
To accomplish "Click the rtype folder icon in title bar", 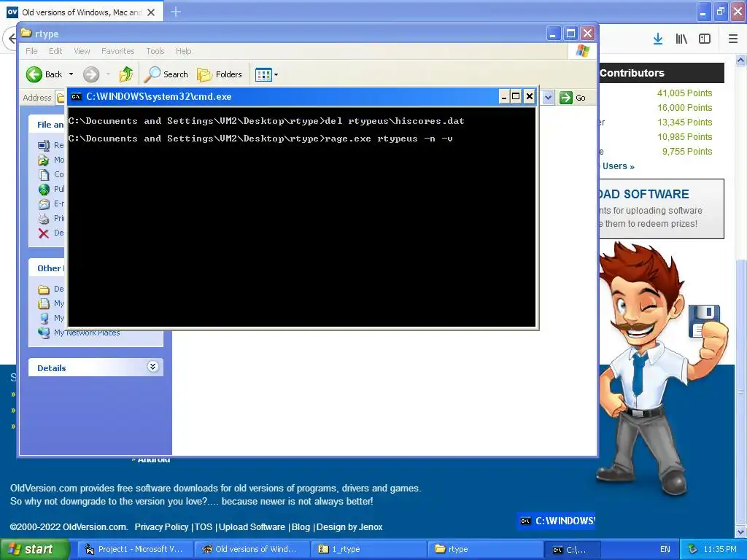I will point(26,34).
